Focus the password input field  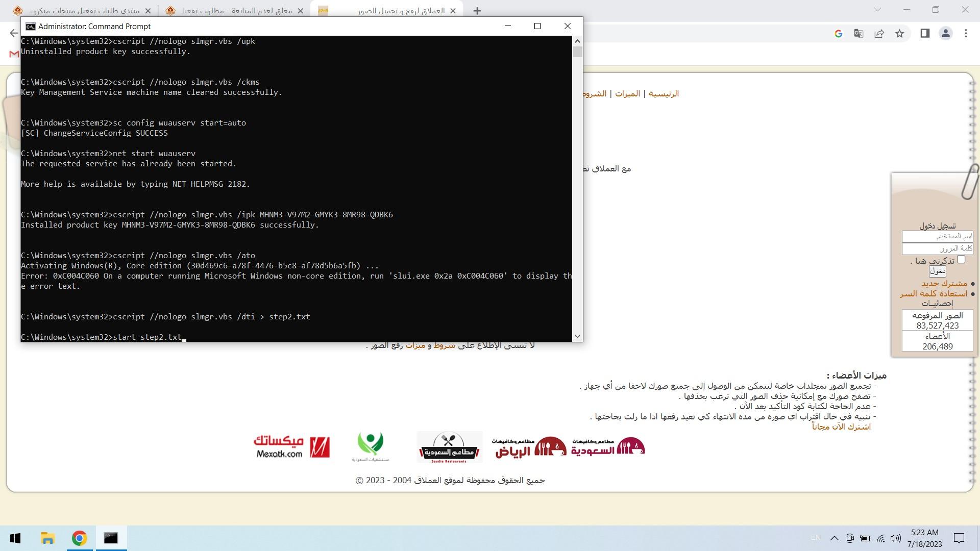pyautogui.click(x=937, y=249)
